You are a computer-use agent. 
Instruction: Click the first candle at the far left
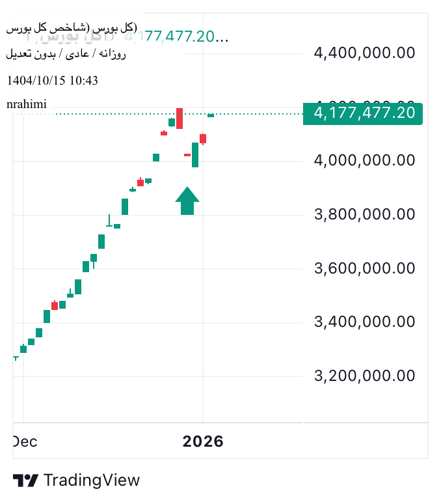16,357
